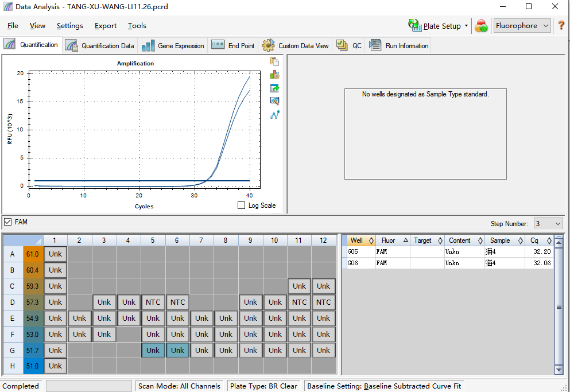This screenshot has width=570, height=392.
Task: Open the Step Number dropdown
Action: point(548,224)
